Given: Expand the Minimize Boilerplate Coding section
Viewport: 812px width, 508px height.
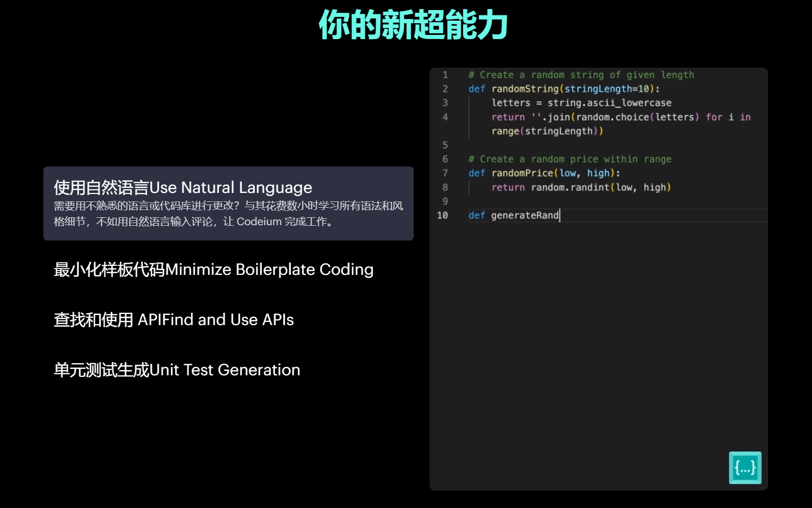Looking at the screenshot, I should tap(212, 270).
